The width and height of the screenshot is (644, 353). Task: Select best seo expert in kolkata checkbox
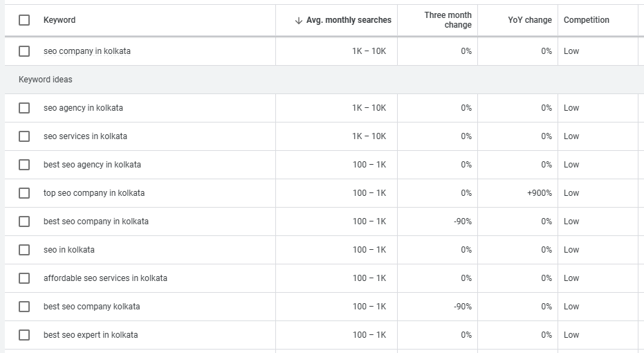[x=24, y=335]
